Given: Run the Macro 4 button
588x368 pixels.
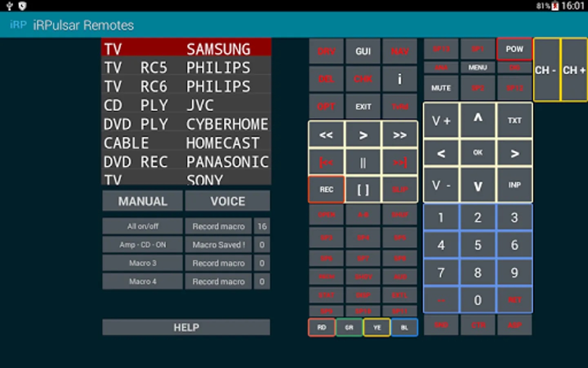Looking at the screenshot, I should 143,281.
